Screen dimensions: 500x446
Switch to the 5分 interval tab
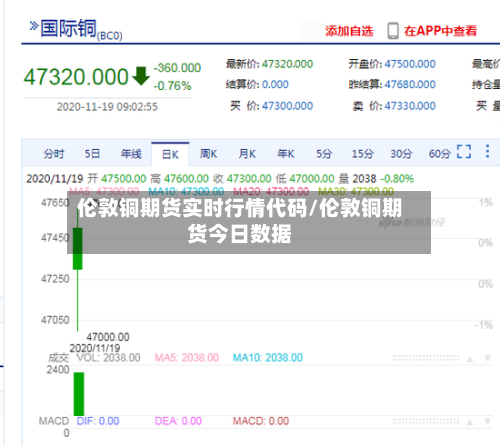(x=324, y=154)
